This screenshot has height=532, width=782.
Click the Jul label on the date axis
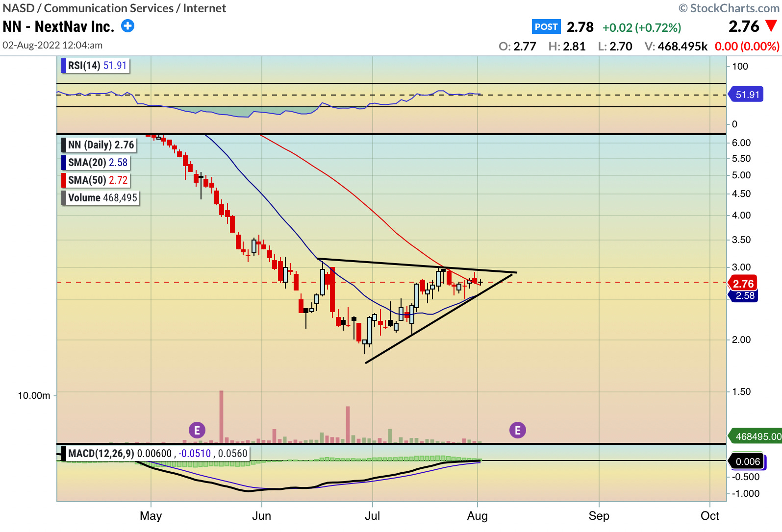click(372, 516)
